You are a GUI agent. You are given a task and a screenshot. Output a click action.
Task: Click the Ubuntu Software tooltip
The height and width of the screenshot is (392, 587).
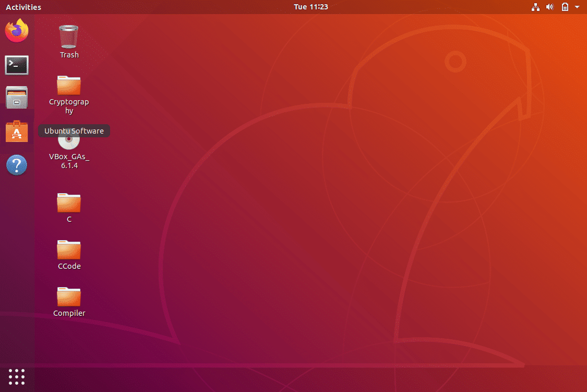pos(74,131)
